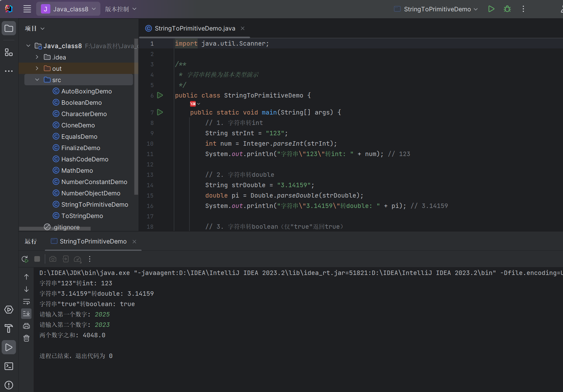Click project tree vertical scrollbar
563x392 pixels.
point(136,116)
